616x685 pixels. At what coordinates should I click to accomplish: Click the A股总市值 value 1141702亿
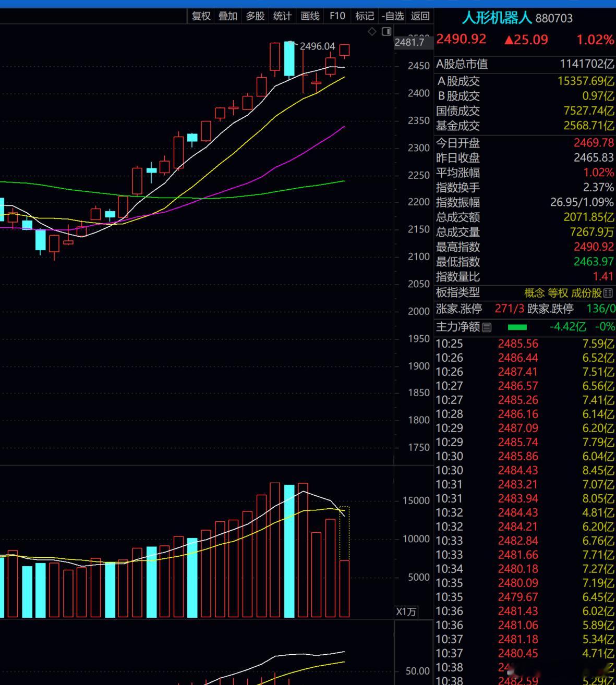[587, 64]
